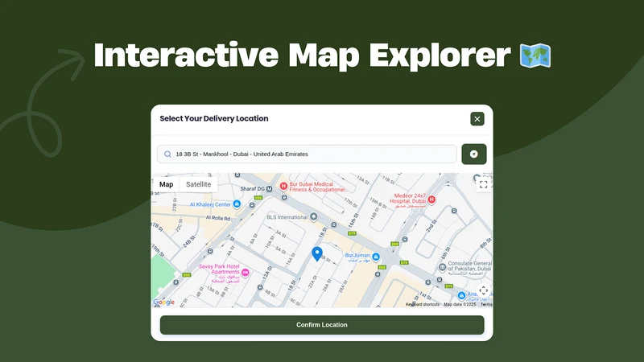Select the BLS International place marker

pyautogui.click(x=313, y=216)
